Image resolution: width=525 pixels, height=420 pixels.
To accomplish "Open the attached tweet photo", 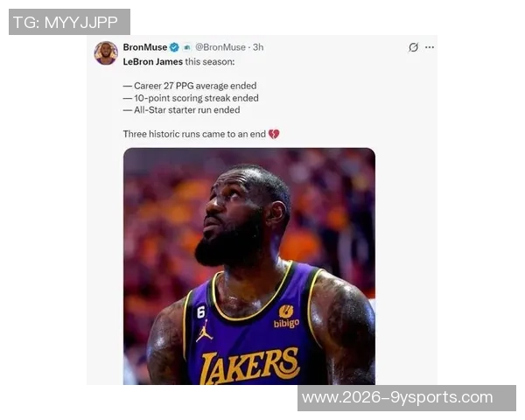I will [x=249, y=266].
